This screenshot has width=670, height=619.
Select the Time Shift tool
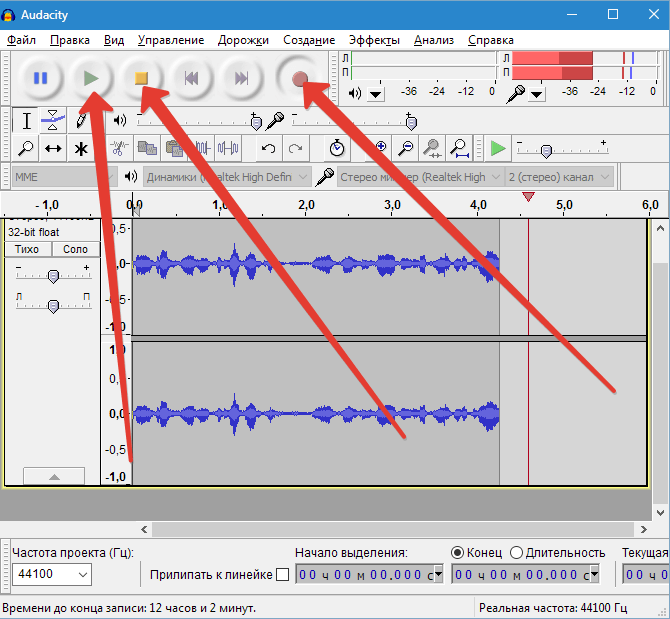tap(53, 149)
